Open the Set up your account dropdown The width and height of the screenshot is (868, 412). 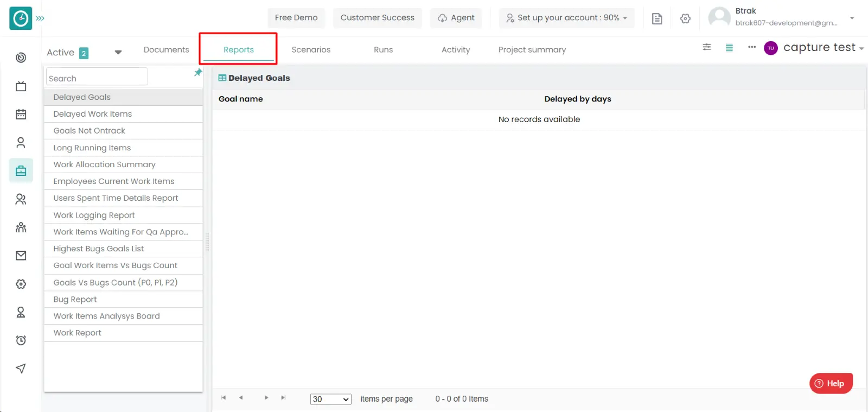click(566, 18)
